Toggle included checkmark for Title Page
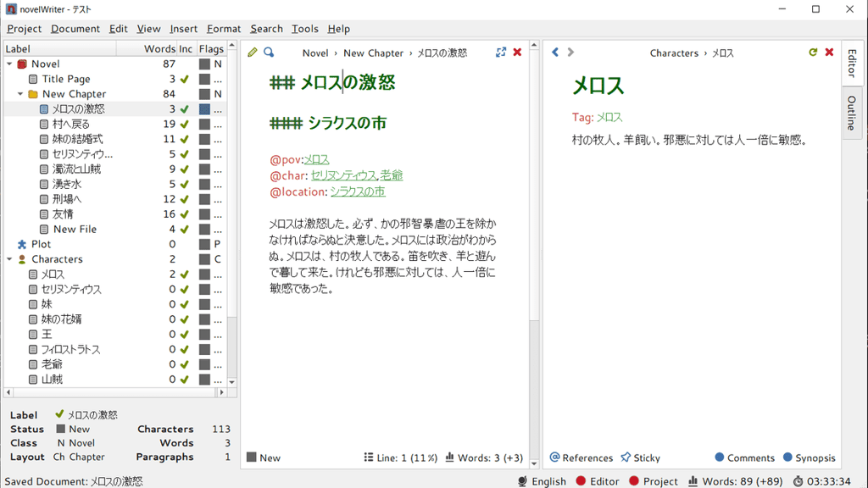Screen dimensions: 868x488 pyautogui.click(x=184, y=79)
